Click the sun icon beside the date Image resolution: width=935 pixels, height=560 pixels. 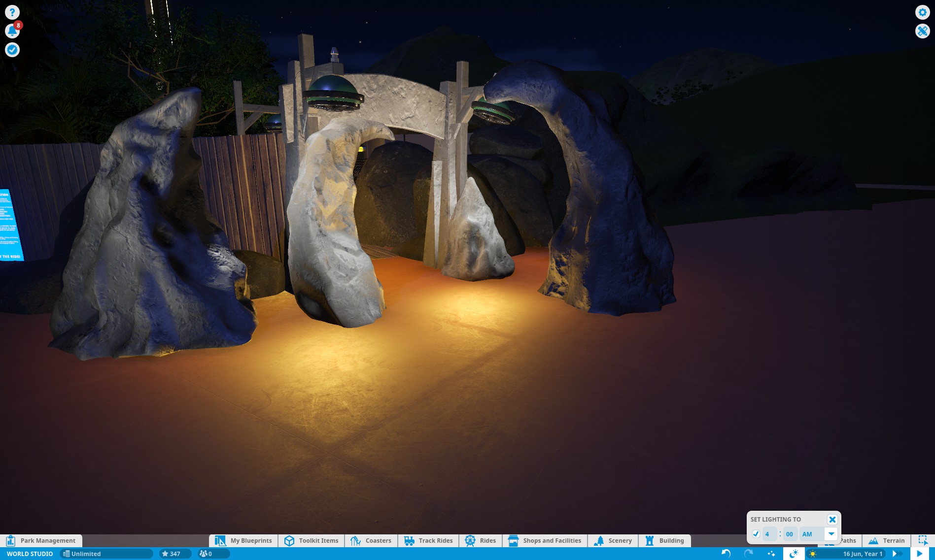coord(813,554)
